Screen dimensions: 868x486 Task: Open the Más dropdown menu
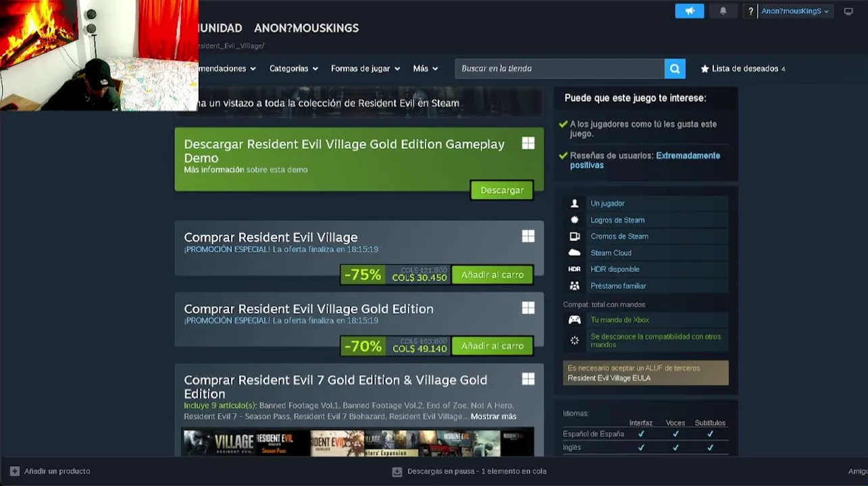[426, 69]
